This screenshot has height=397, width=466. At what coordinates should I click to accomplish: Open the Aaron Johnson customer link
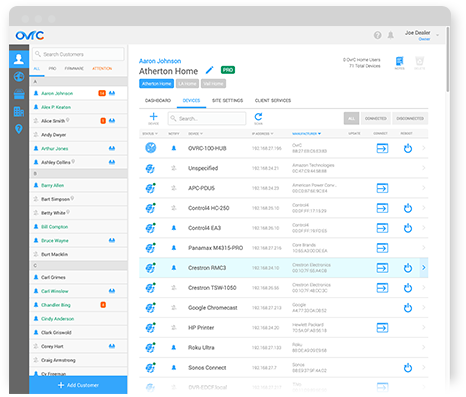point(160,61)
